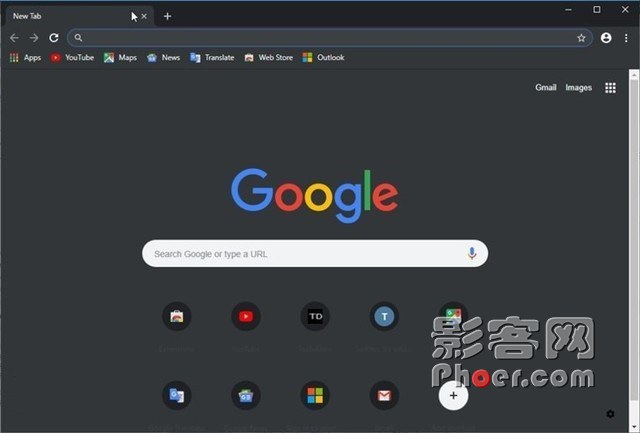The width and height of the screenshot is (640, 433).
Task: Click the scrollbar's up arrow
Action: [x=634, y=75]
